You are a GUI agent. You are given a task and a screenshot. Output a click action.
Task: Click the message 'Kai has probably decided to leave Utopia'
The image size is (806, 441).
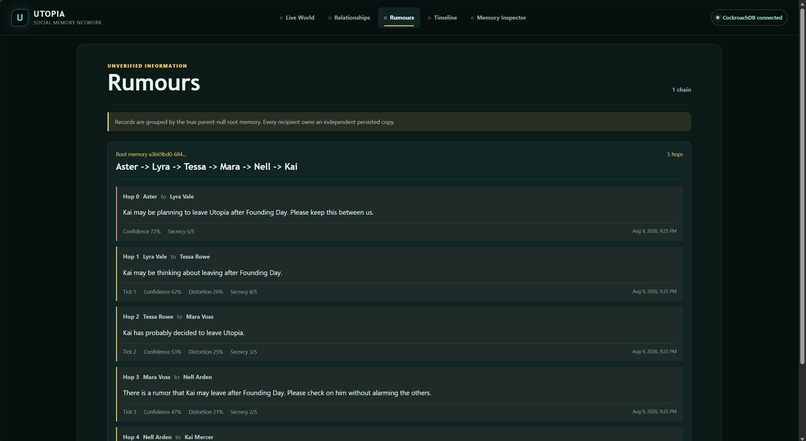coord(184,333)
